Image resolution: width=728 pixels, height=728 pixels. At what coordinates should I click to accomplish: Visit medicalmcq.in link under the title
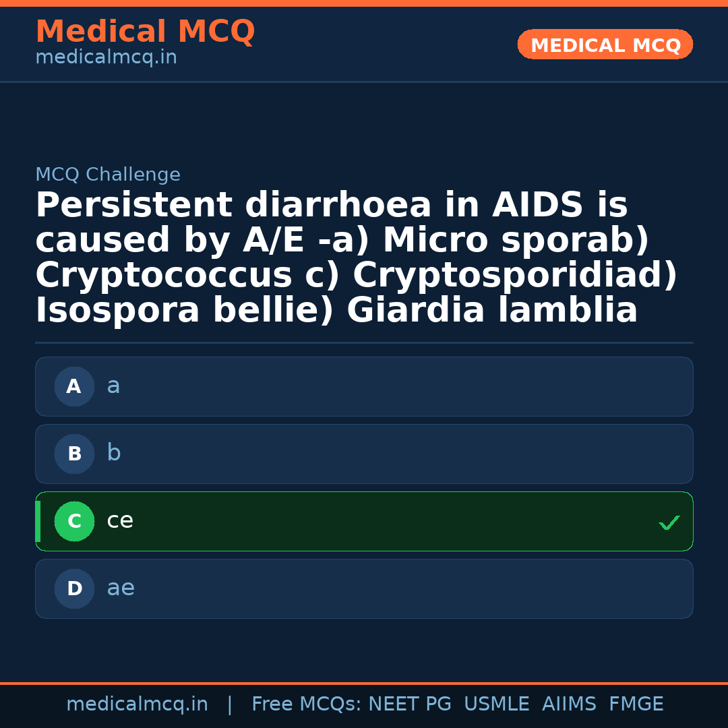click(x=106, y=58)
